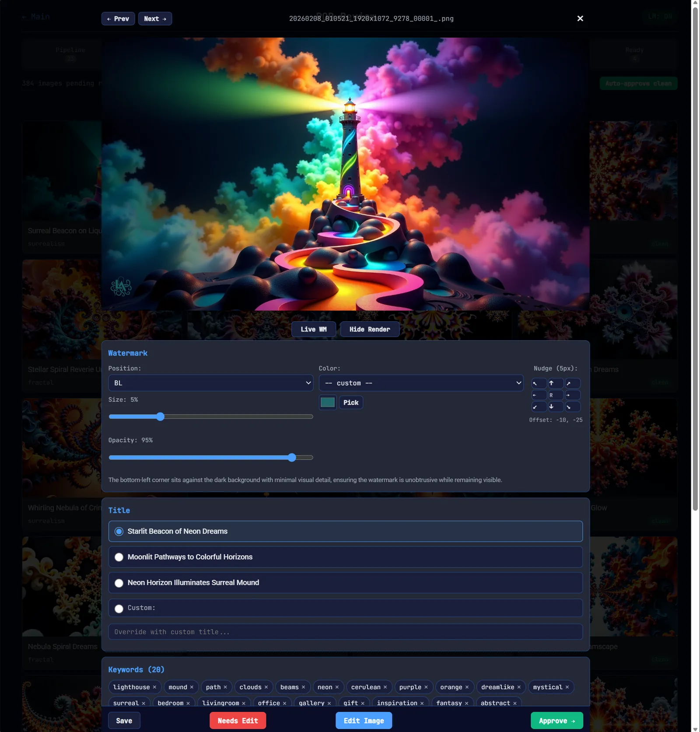Remove the 'cerulean' keyword
The width and height of the screenshot is (700, 732).
(x=385, y=687)
